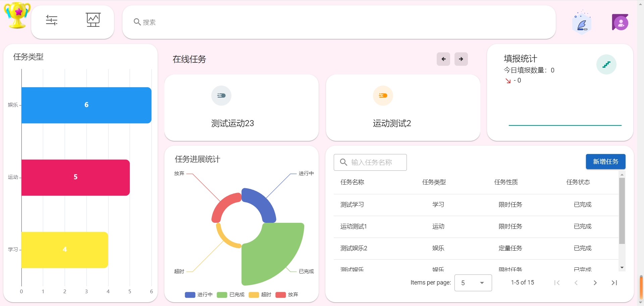Click the 1-5 of 15 pagination text
The height and width of the screenshot is (306, 644).
pyautogui.click(x=523, y=283)
